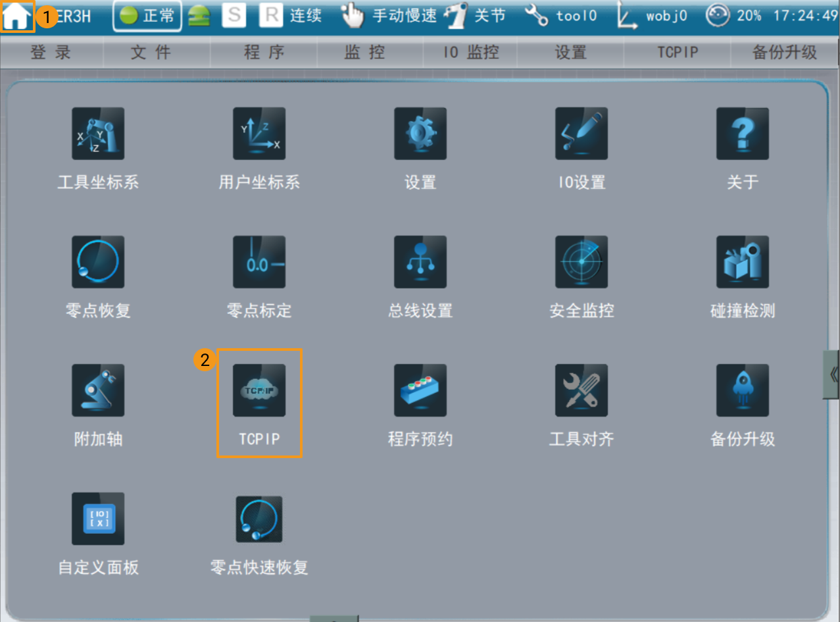Open the 附加轴 additional axis icon

click(98, 390)
